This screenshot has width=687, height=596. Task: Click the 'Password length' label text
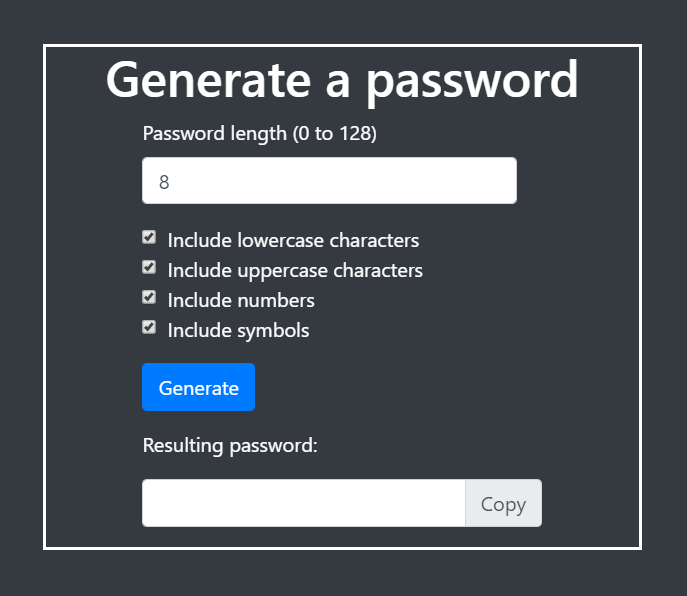tap(215, 134)
